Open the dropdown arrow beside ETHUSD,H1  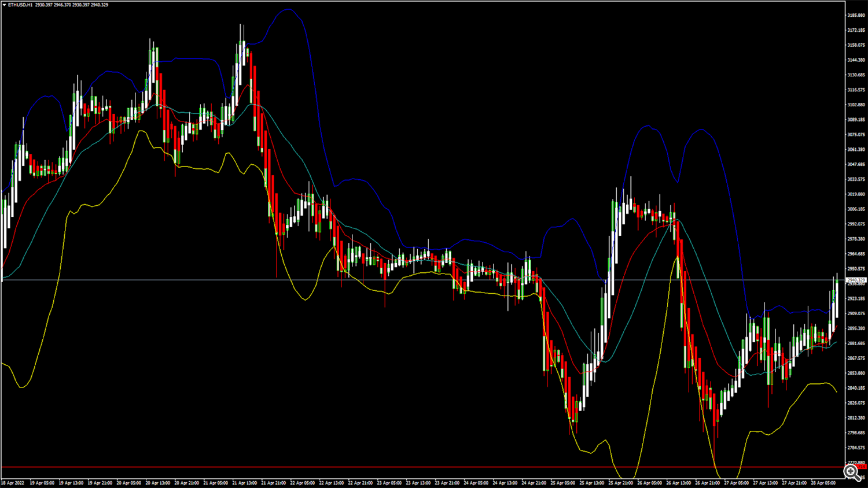pos(4,5)
